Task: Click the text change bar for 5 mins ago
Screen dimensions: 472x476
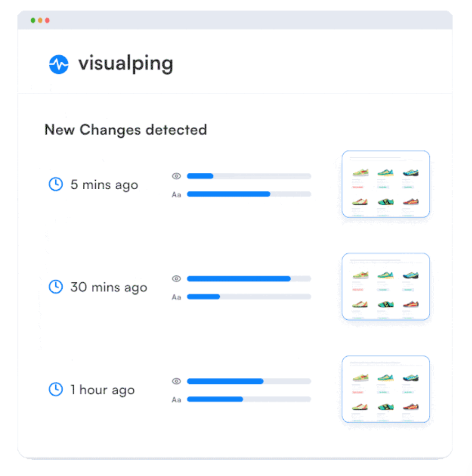Action: click(249, 194)
